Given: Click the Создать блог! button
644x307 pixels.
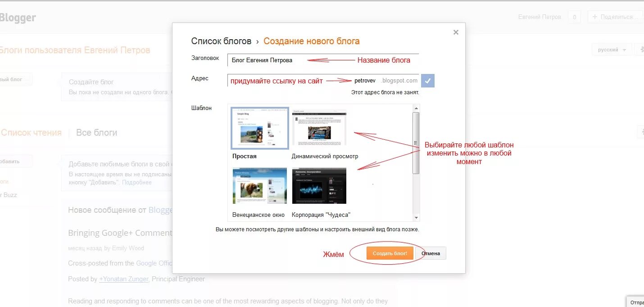Looking at the screenshot, I should [x=390, y=253].
